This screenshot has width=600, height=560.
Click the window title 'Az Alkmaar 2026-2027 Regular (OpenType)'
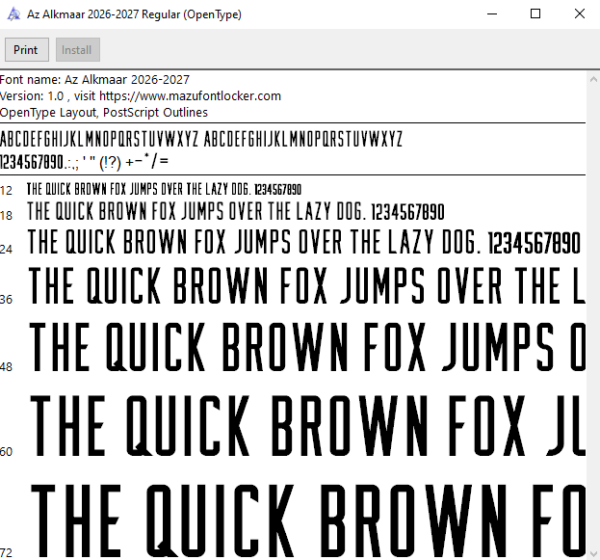pyautogui.click(x=134, y=15)
